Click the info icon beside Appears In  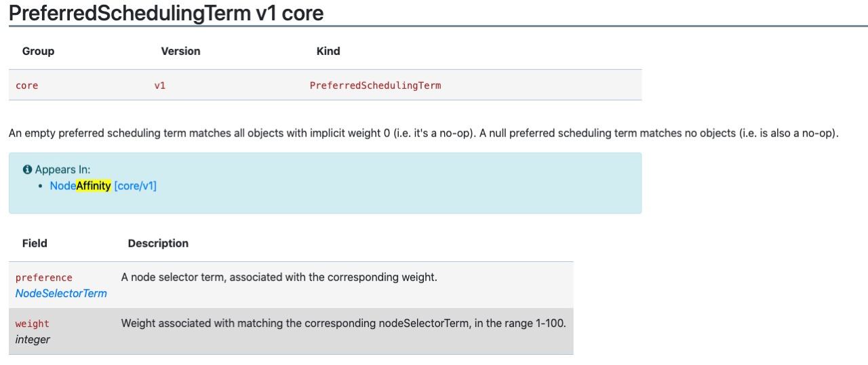pos(27,170)
